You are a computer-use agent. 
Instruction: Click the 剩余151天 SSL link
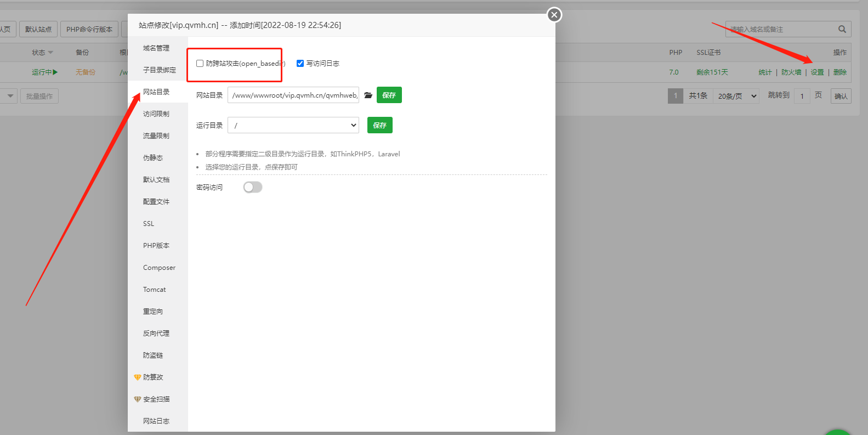coord(712,72)
